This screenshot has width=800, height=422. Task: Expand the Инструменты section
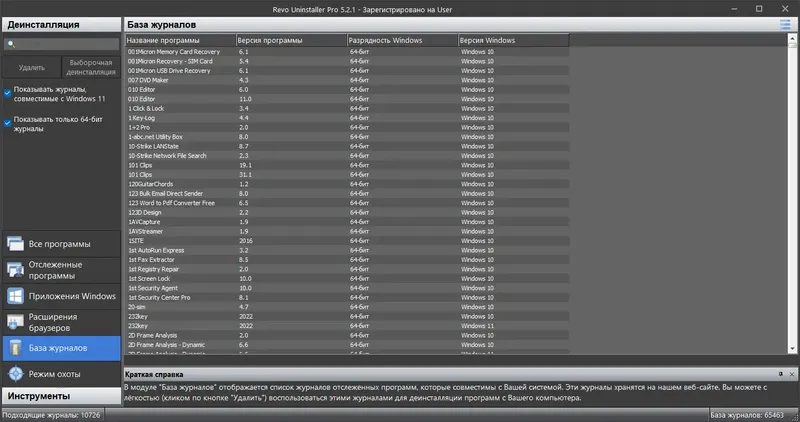tap(62, 396)
